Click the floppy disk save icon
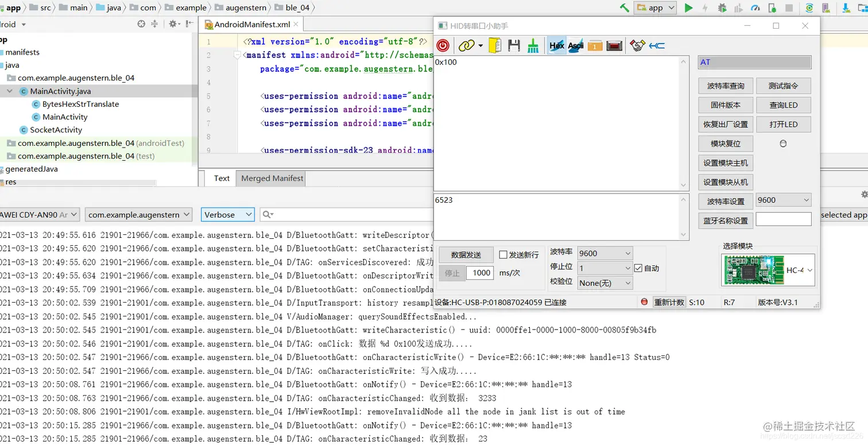868x445 pixels. pos(514,45)
